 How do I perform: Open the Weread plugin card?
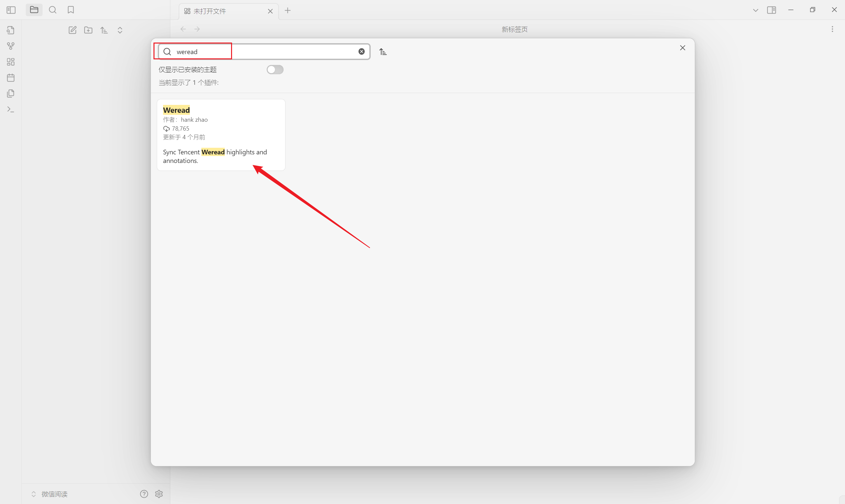221,135
